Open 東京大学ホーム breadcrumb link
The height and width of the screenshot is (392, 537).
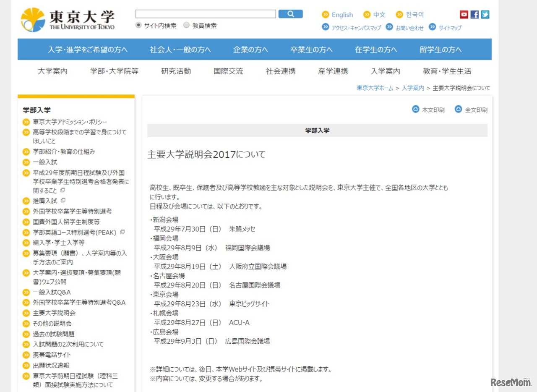[x=375, y=88]
